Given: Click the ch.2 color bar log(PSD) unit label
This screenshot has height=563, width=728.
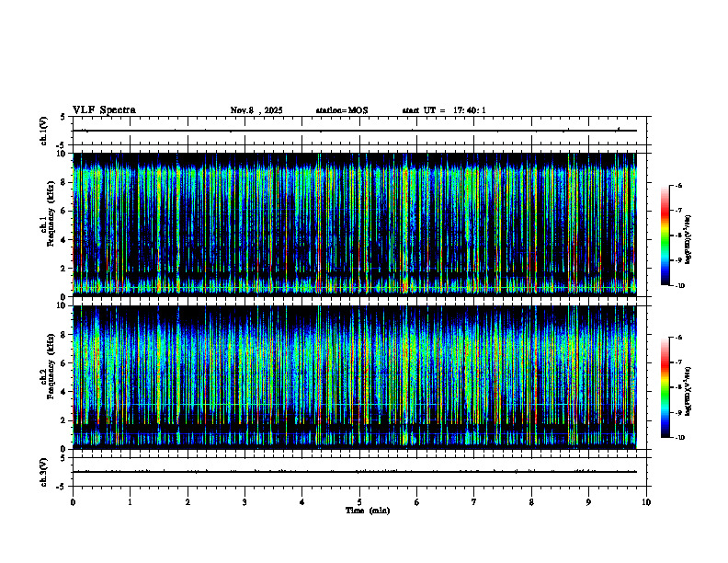Looking at the screenshot, I should click(x=688, y=391).
